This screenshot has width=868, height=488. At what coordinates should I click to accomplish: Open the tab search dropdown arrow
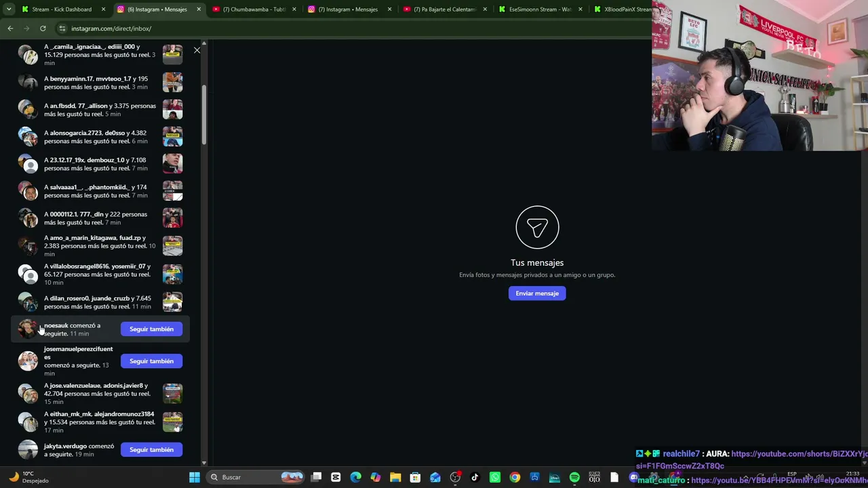tap(9, 9)
